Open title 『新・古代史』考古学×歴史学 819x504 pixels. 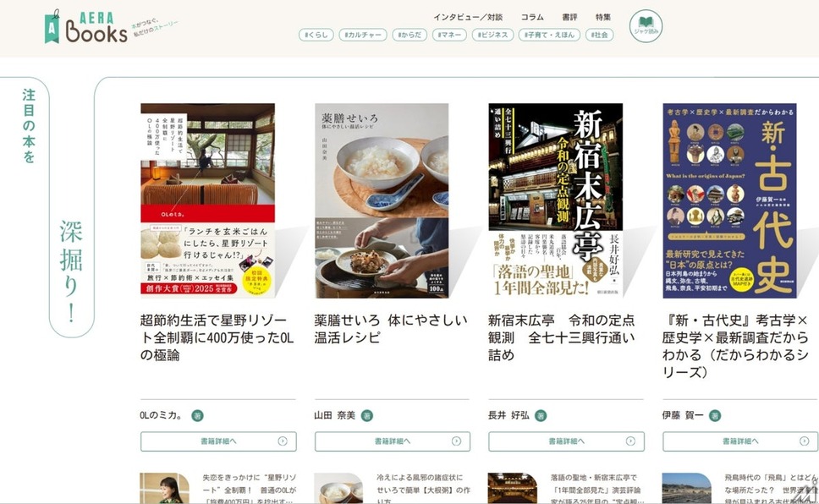(735, 346)
